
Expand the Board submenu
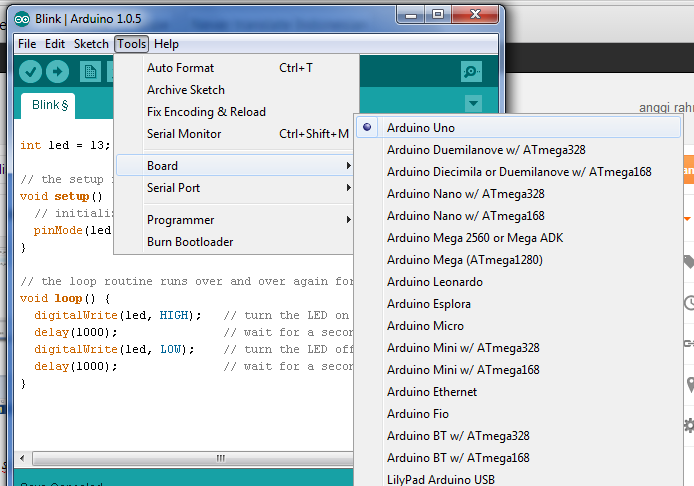pyautogui.click(x=235, y=166)
